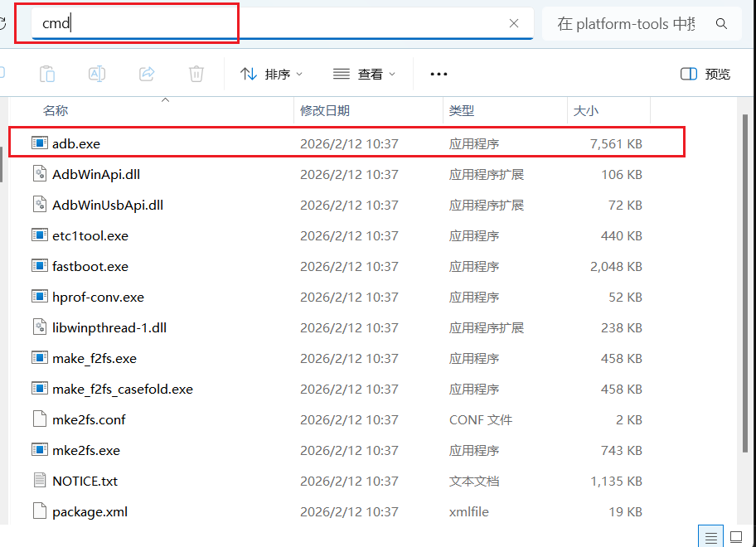Click the rename toolbar icon
The height and width of the screenshot is (547, 756).
click(x=97, y=74)
